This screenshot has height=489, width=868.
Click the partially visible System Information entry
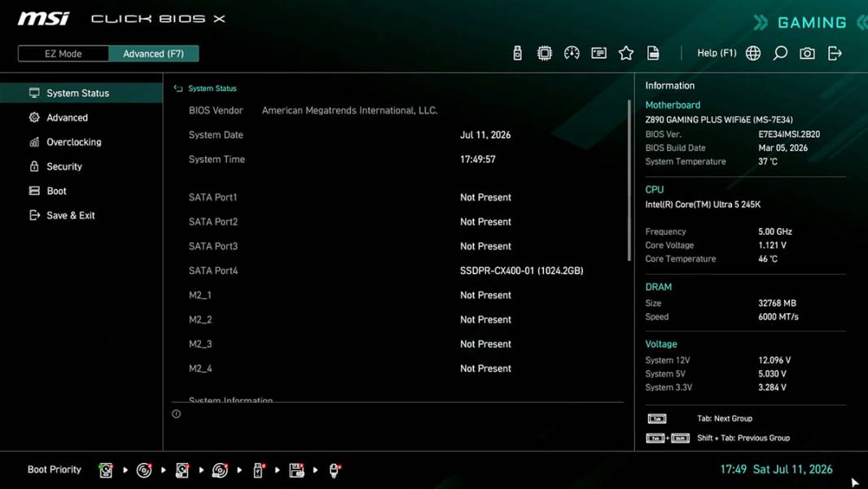230,399
